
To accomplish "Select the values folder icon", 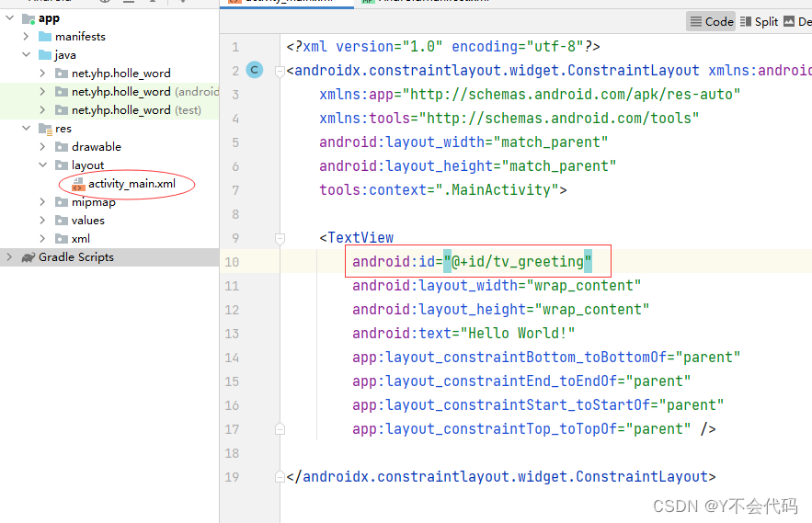I will [62, 221].
